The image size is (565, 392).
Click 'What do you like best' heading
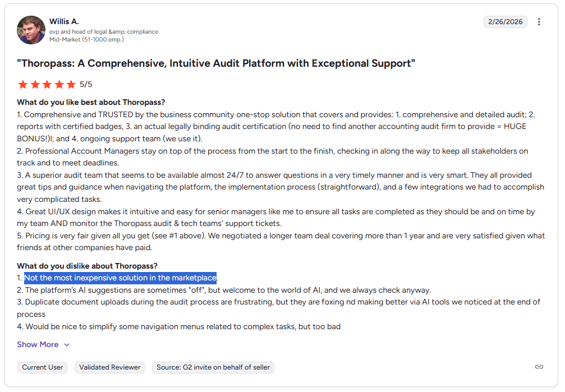pos(91,102)
